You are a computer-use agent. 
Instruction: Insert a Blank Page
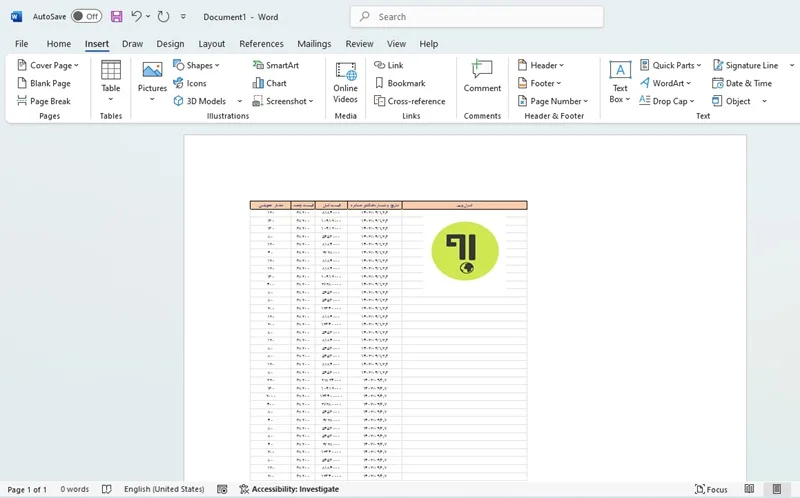pos(44,83)
